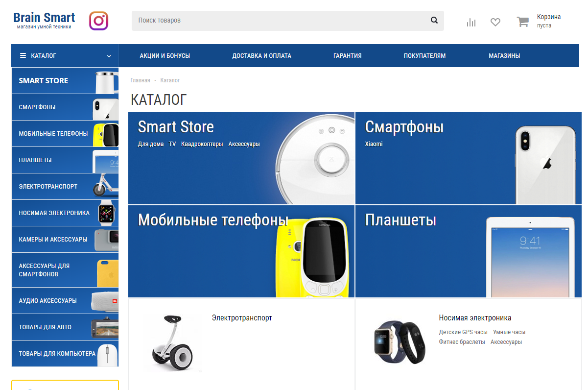588x390 pixels.
Task: Select Акции и бонусы menu item
Action: point(165,56)
